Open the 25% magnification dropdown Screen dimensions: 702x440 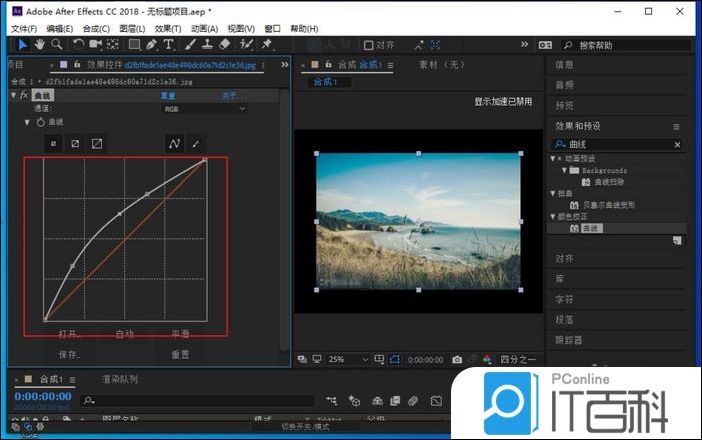[x=342, y=359]
